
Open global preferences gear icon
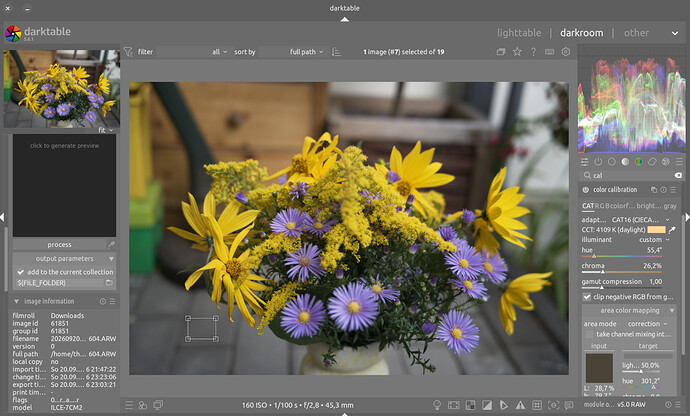coord(566,52)
